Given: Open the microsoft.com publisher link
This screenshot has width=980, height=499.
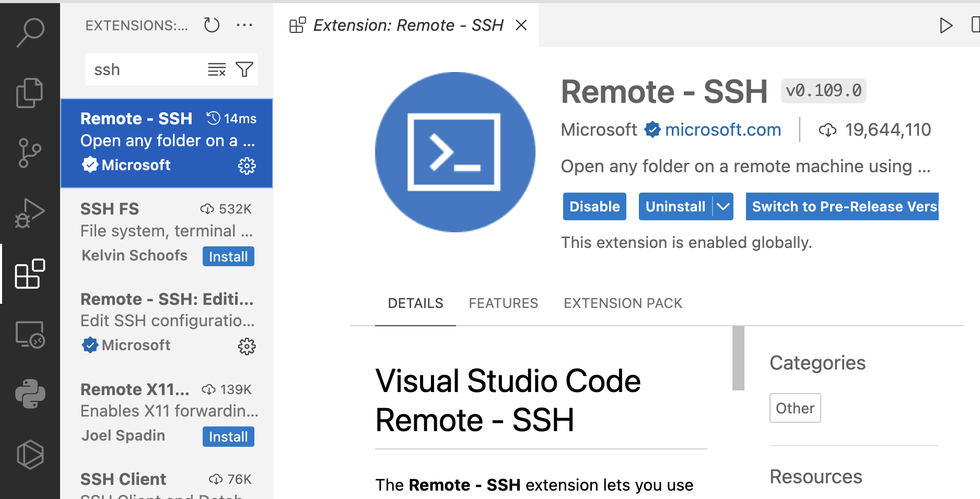Looking at the screenshot, I should pos(723,129).
